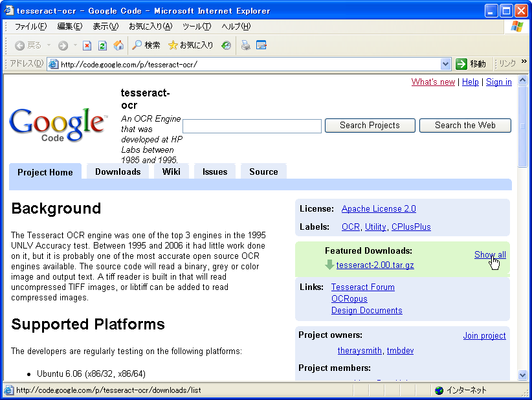
Task: Click the Search Projects button
Action: [370, 126]
